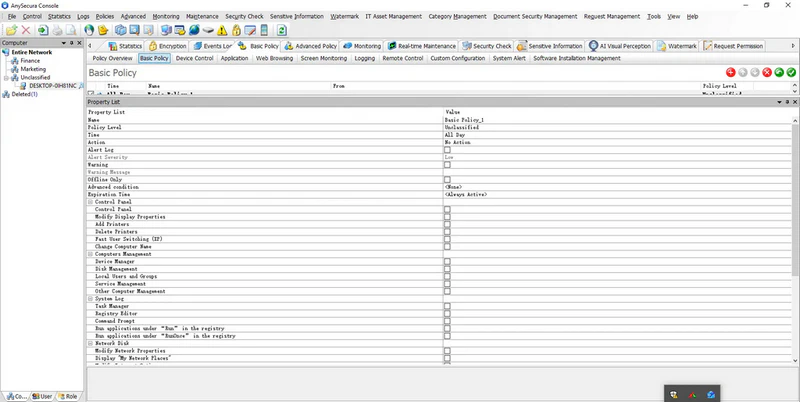Select the Deleted(1) tree node
Screen dimensions: 800x402
(x=24, y=94)
